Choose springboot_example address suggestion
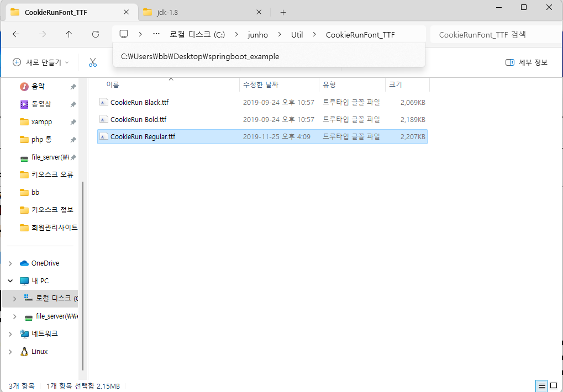This screenshot has height=392, width=563. pos(269,56)
